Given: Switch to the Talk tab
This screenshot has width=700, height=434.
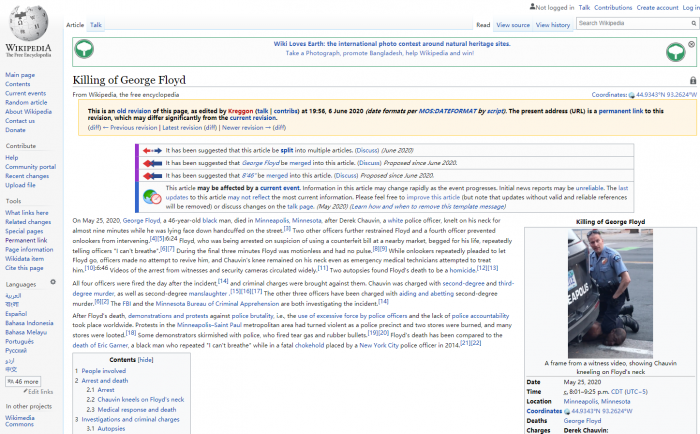Looking at the screenshot, I should click(x=96, y=25).
